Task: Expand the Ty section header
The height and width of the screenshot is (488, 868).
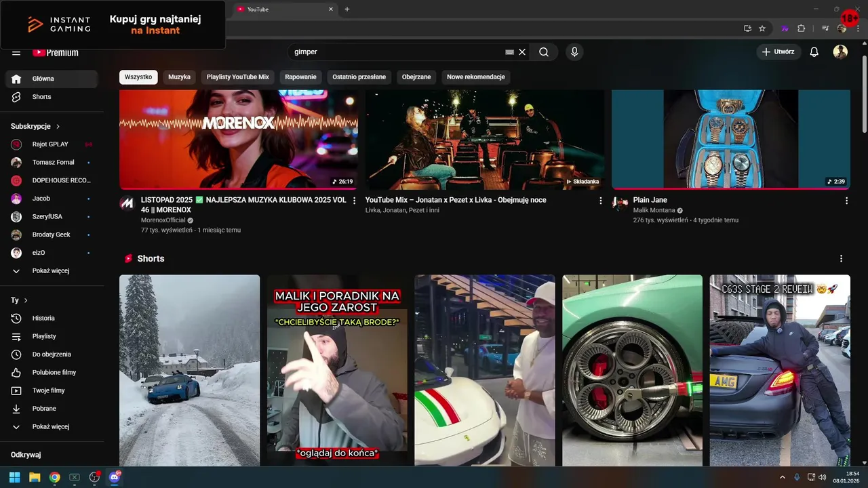Action: click(x=19, y=300)
